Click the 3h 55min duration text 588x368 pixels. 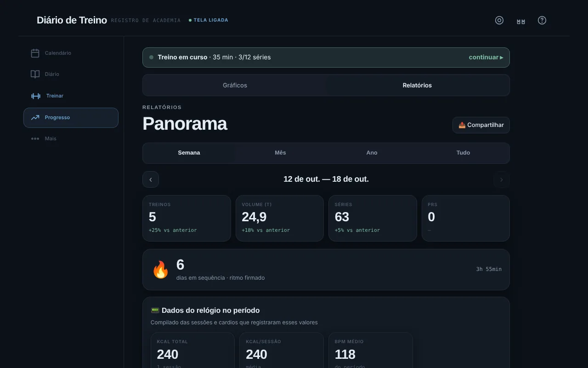point(489,269)
